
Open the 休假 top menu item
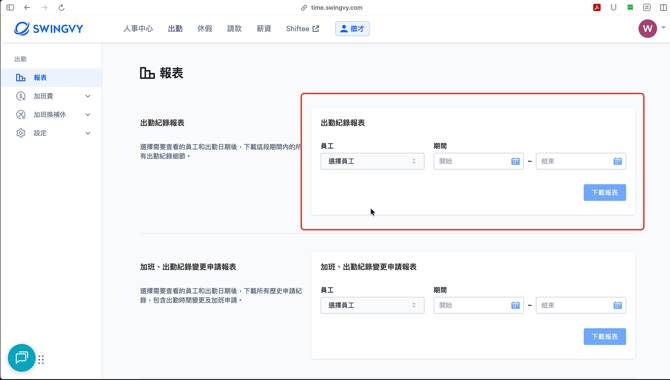pyautogui.click(x=205, y=29)
